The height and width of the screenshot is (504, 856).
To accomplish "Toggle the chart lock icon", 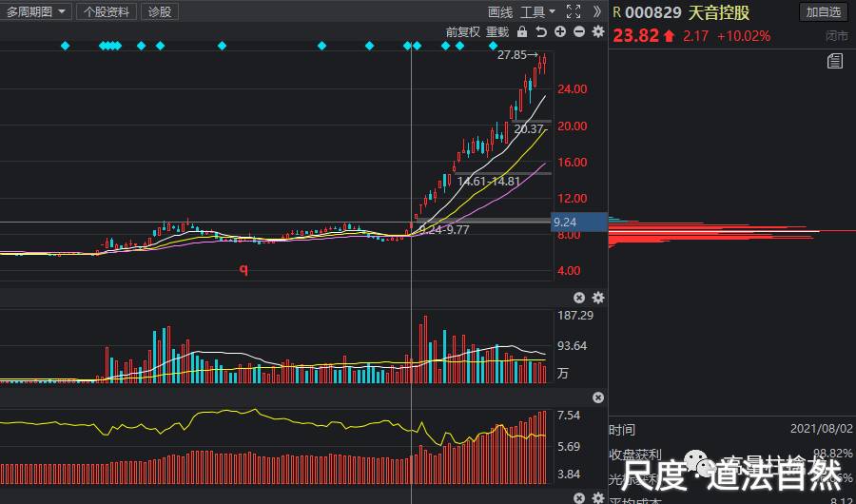I will (x=522, y=31).
